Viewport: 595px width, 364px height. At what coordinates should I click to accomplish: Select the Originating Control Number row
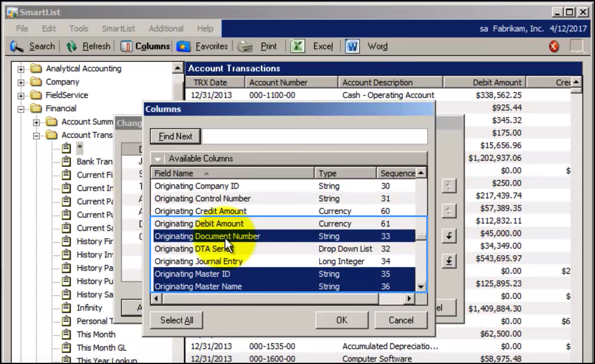click(284, 199)
